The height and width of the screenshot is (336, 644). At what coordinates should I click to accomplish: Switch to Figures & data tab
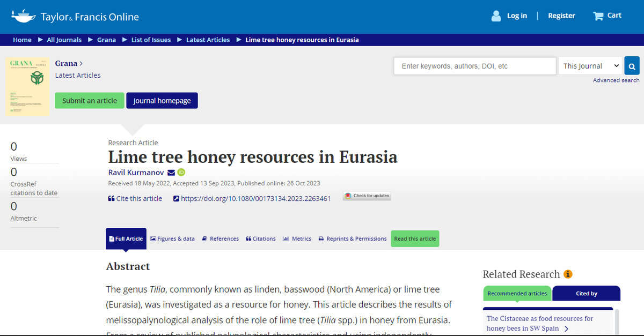172,238
